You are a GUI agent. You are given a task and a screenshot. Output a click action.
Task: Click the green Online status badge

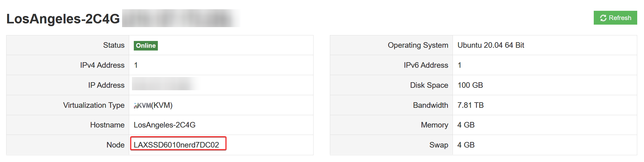click(x=146, y=46)
